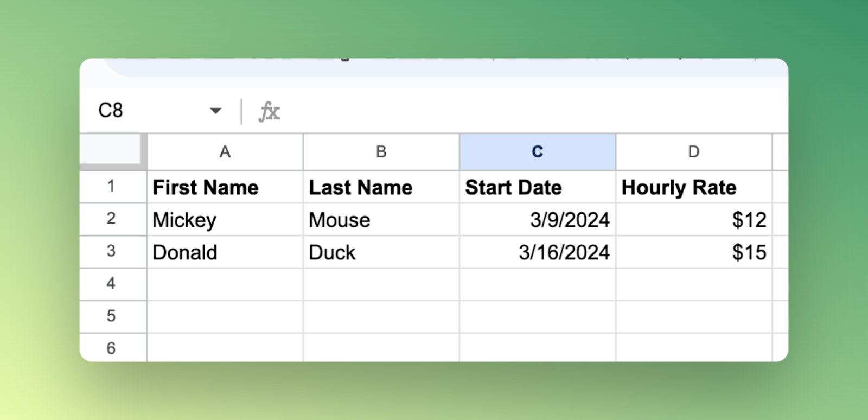Screen dimensions: 868x420
Task: Click the C8 name box field
Action: coord(157,111)
